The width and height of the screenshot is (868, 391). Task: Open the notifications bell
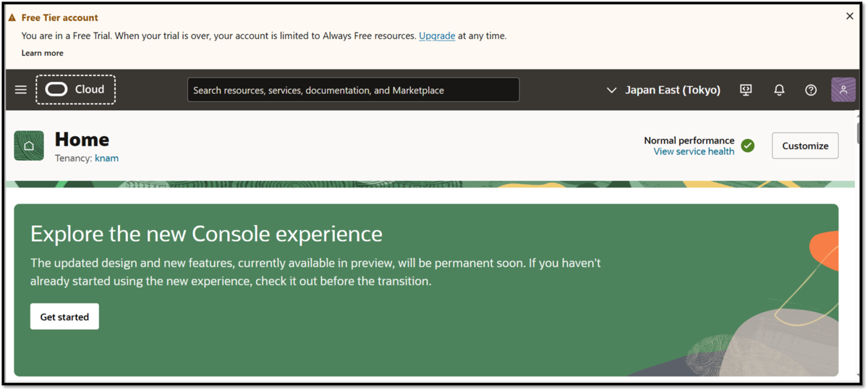779,90
